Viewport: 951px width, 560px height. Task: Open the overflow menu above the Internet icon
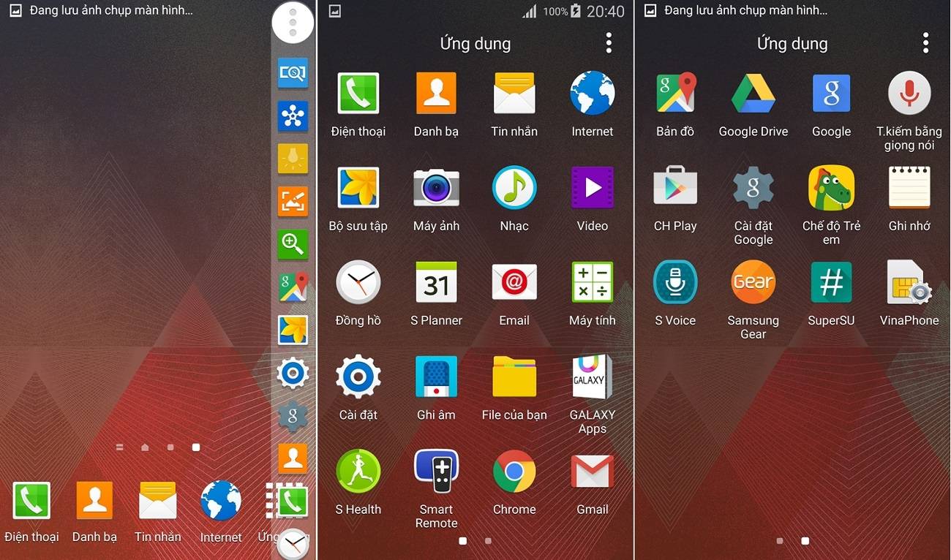click(609, 43)
